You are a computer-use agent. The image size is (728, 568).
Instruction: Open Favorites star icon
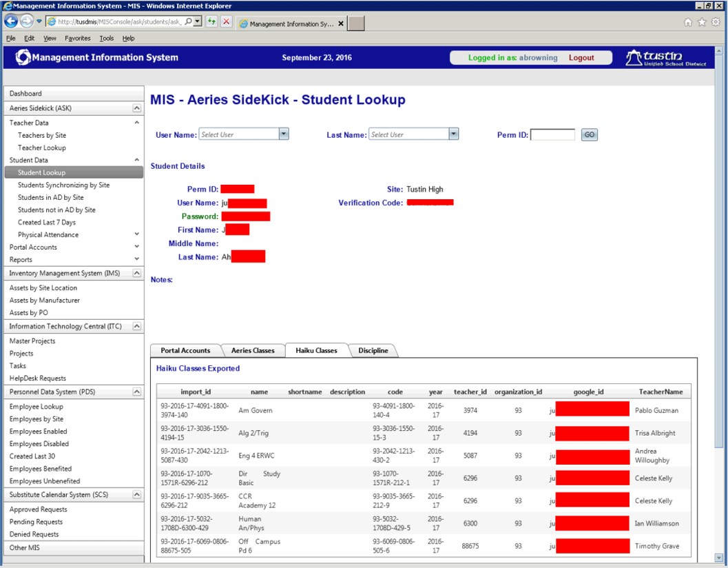tap(702, 22)
